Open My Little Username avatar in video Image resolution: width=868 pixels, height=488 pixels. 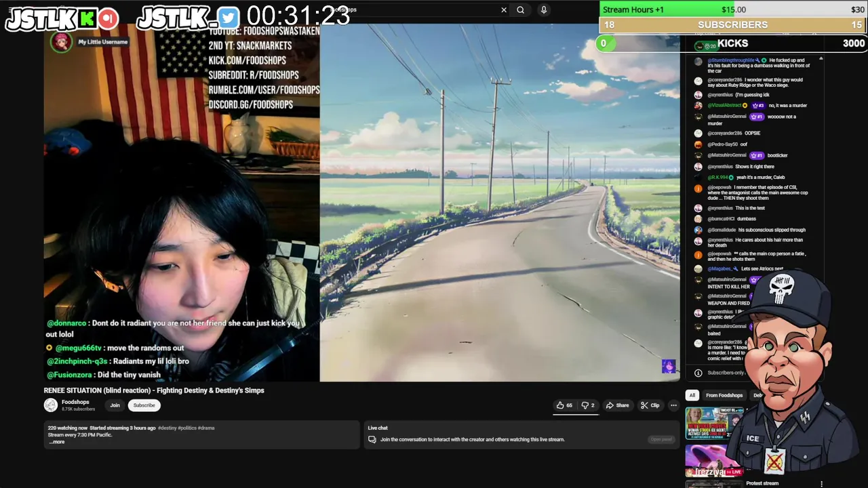click(61, 42)
